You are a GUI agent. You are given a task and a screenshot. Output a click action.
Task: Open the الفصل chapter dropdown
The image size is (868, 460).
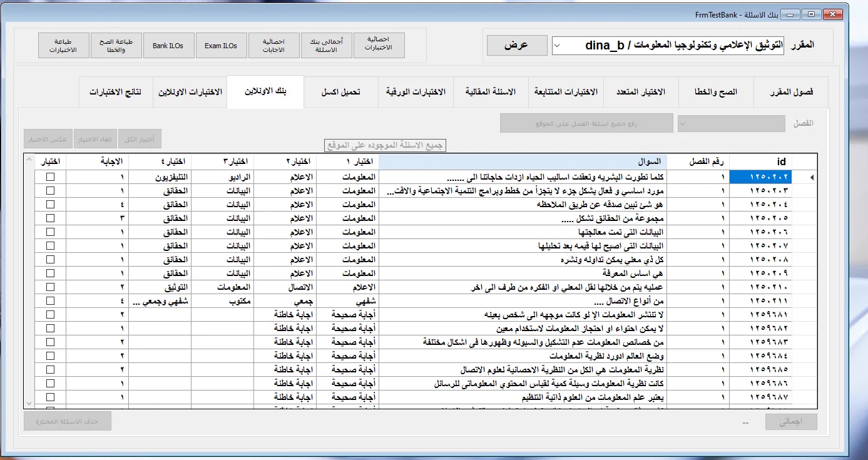684,123
